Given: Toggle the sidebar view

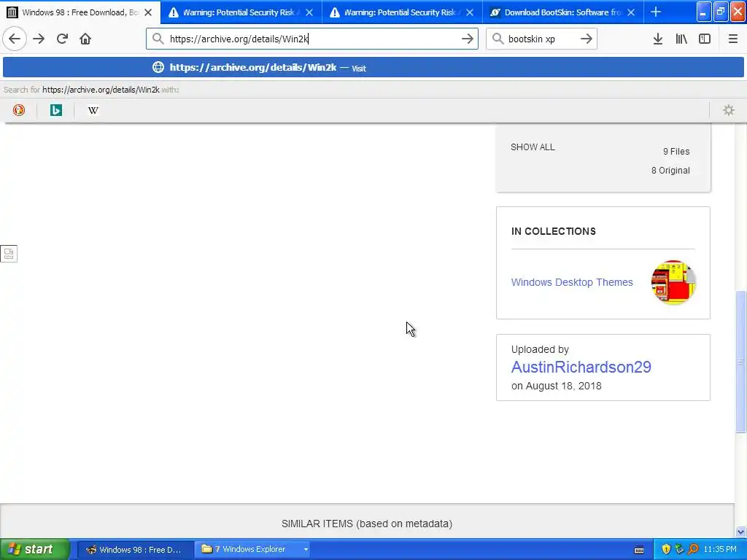Looking at the screenshot, I should (x=705, y=39).
